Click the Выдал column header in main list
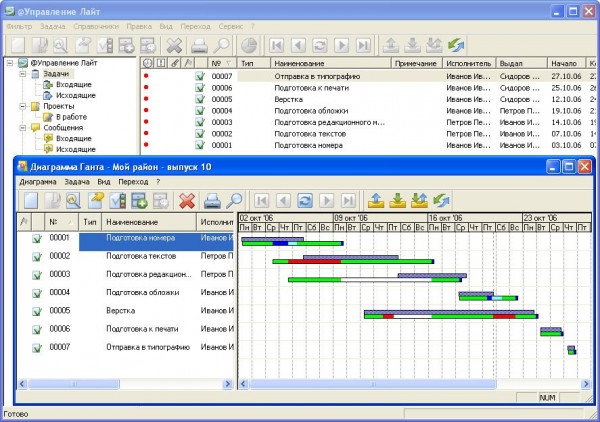 522,63
